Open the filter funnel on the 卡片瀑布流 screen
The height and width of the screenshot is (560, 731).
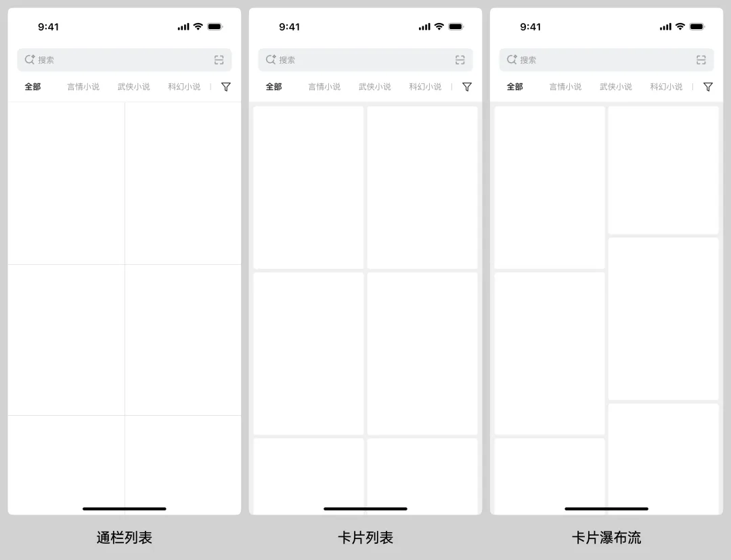pos(707,87)
